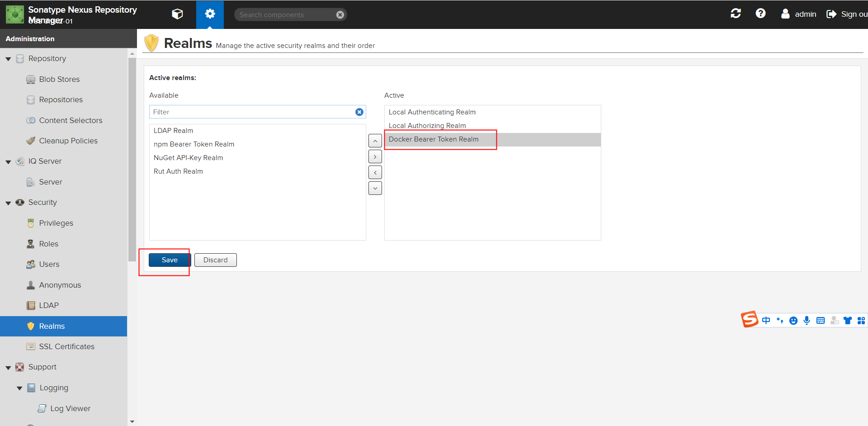Click the LDAP book icon
Viewport: 868px width, 426px height.
pos(31,305)
